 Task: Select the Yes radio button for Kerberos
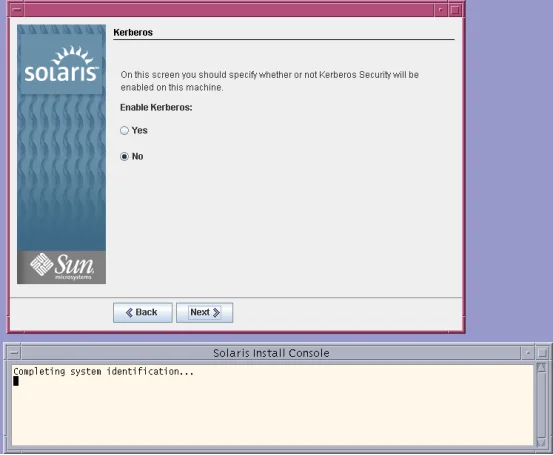click(124, 131)
